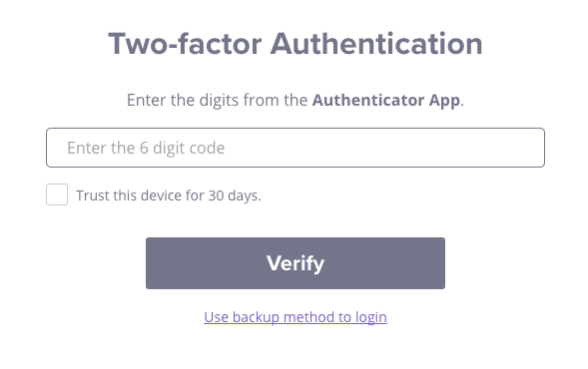The width and height of the screenshot is (588, 369).
Task: Focus the "Enter the 6 digit code" textbox
Action: tap(295, 148)
